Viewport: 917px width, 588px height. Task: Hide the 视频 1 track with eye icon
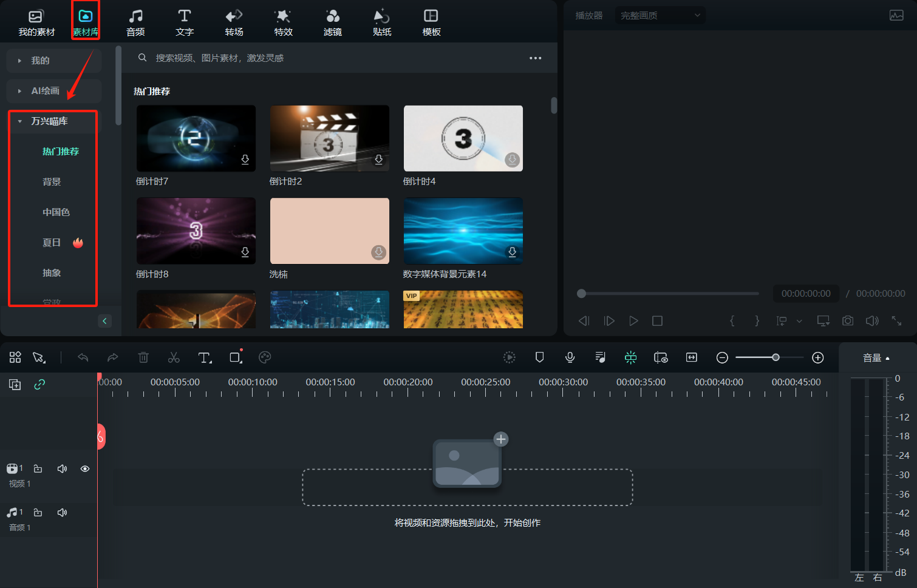[x=85, y=468]
